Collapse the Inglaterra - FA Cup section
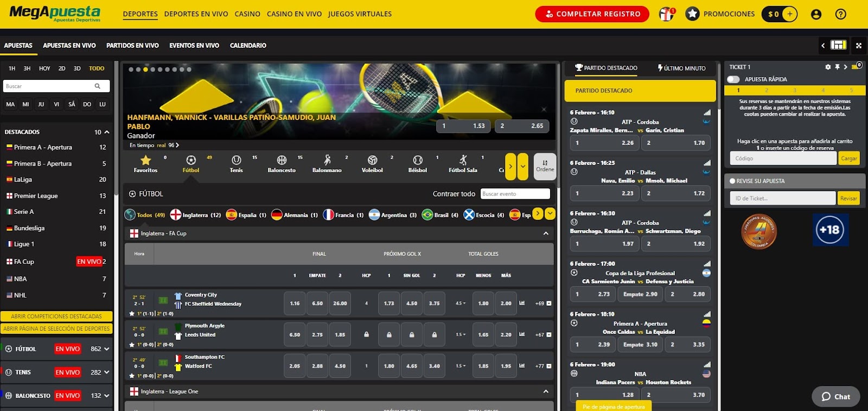The width and height of the screenshot is (868, 411). [546, 233]
